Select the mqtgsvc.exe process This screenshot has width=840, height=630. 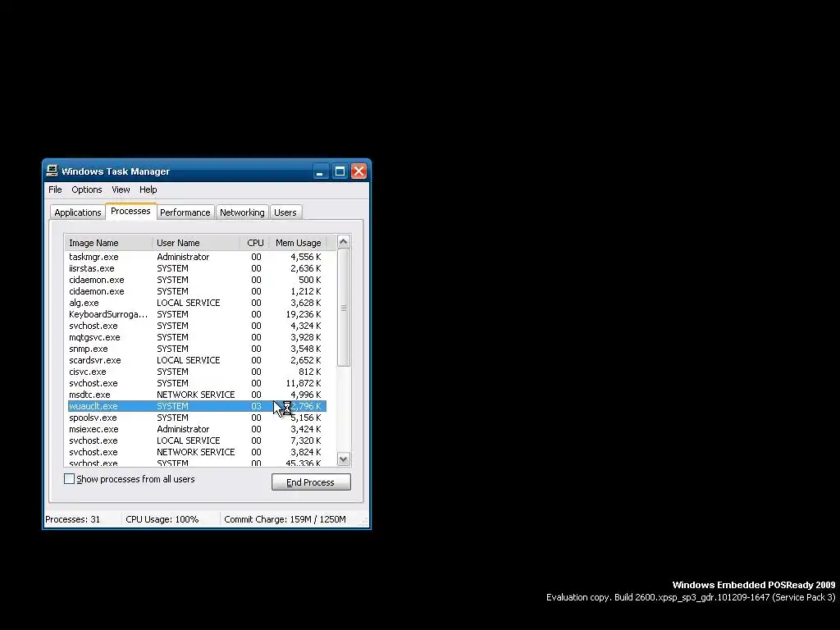click(197, 337)
